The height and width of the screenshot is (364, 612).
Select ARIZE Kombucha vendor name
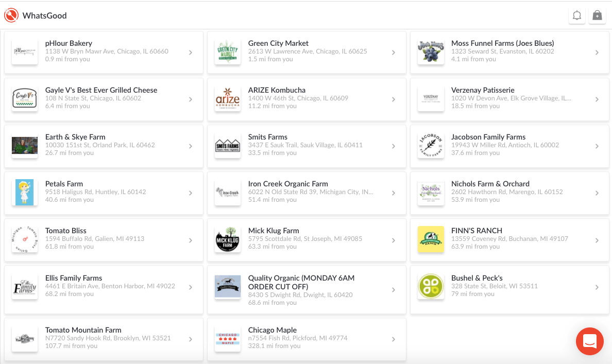[277, 90]
